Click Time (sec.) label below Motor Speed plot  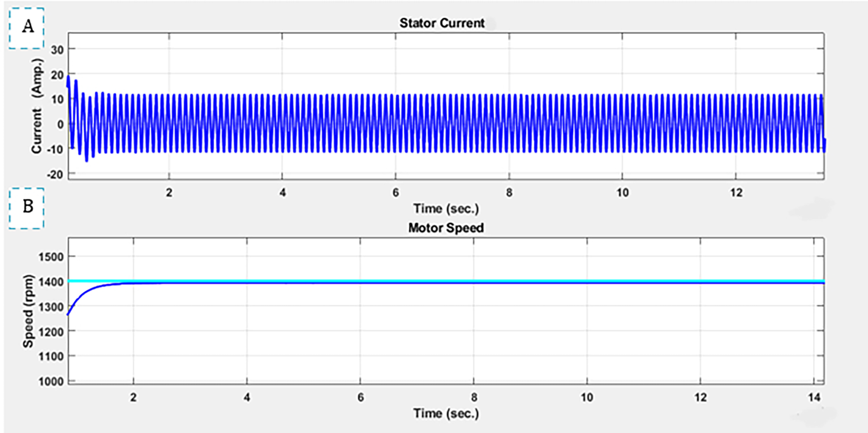click(446, 413)
